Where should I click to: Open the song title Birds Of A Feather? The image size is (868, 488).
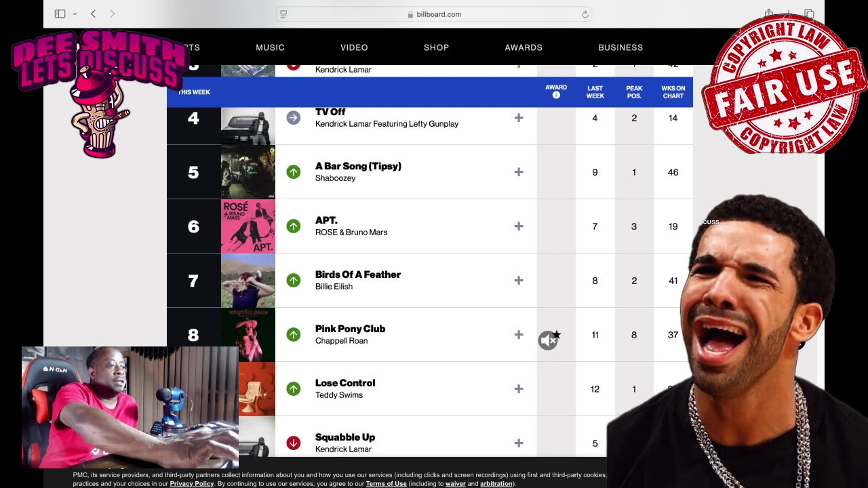coord(358,274)
